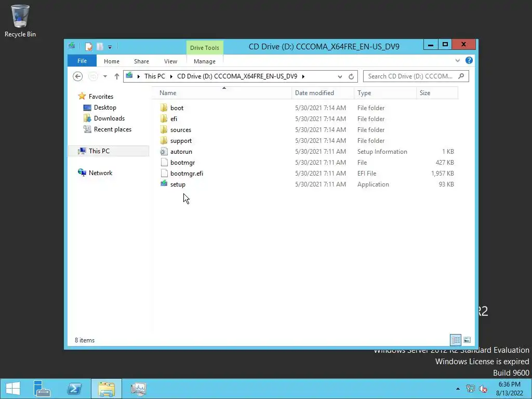Open the Manage ribbon tab
This screenshot has height=399, width=532.
[205, 61]
